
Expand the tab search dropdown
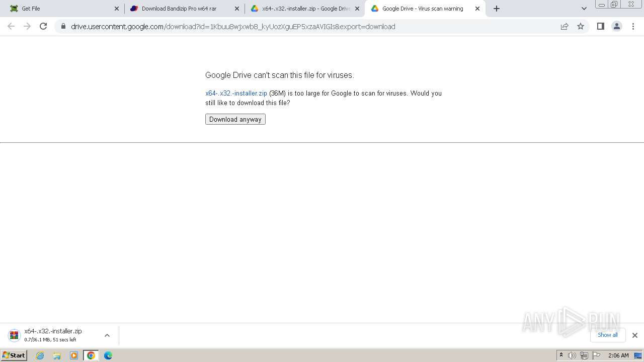point(584,9)
